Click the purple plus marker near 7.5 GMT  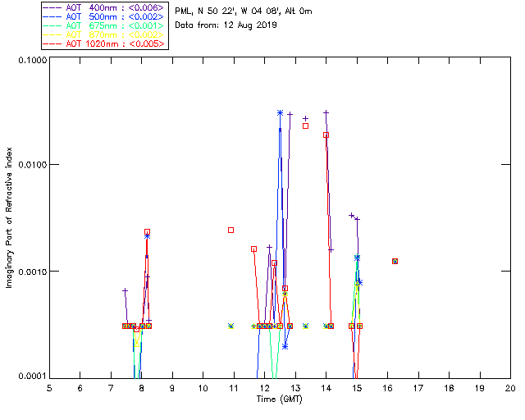point(125,290)
